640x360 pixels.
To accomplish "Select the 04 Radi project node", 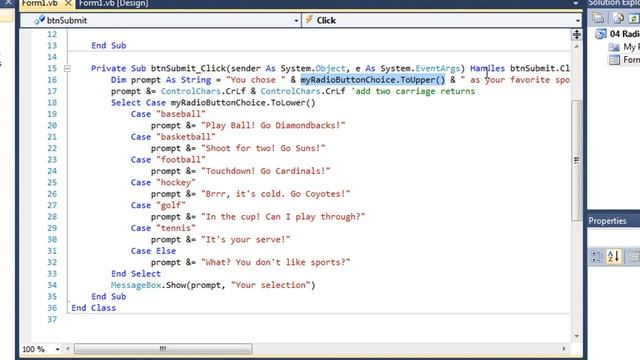I will pos(624,34).
